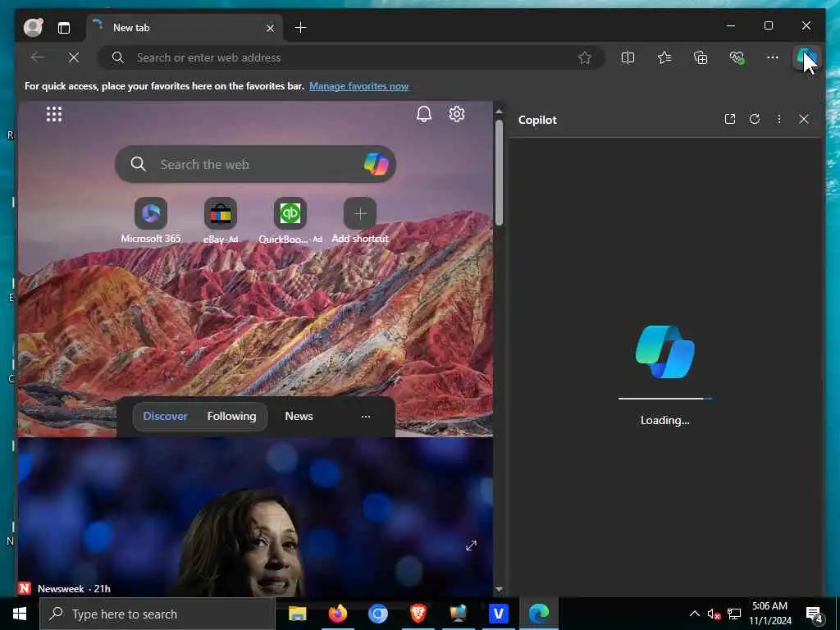Click the Back navigation arrow
Viewport: 840px width, 630px height.
coord(38,57)
